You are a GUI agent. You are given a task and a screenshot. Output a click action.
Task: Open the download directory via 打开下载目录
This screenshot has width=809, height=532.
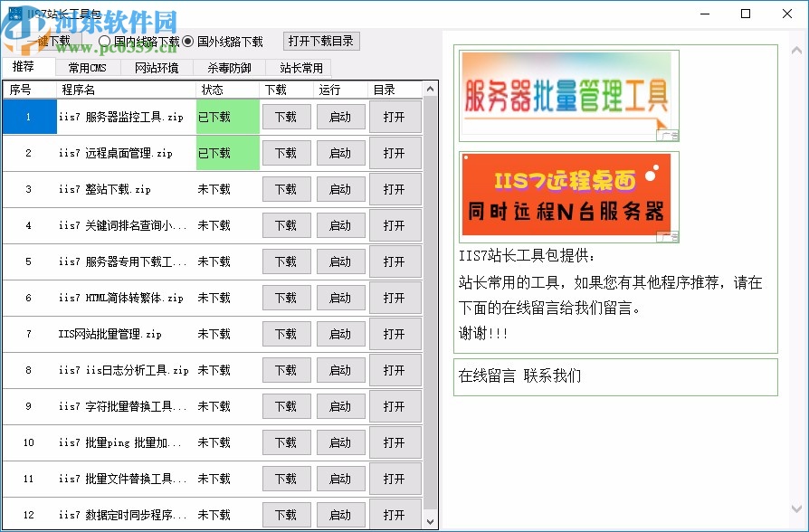coord(323,41)
